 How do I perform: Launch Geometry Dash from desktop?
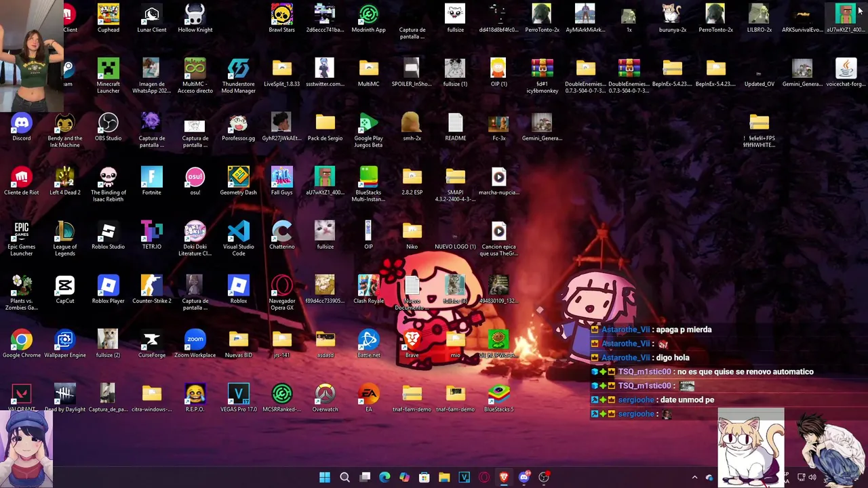tap(239, 181)
